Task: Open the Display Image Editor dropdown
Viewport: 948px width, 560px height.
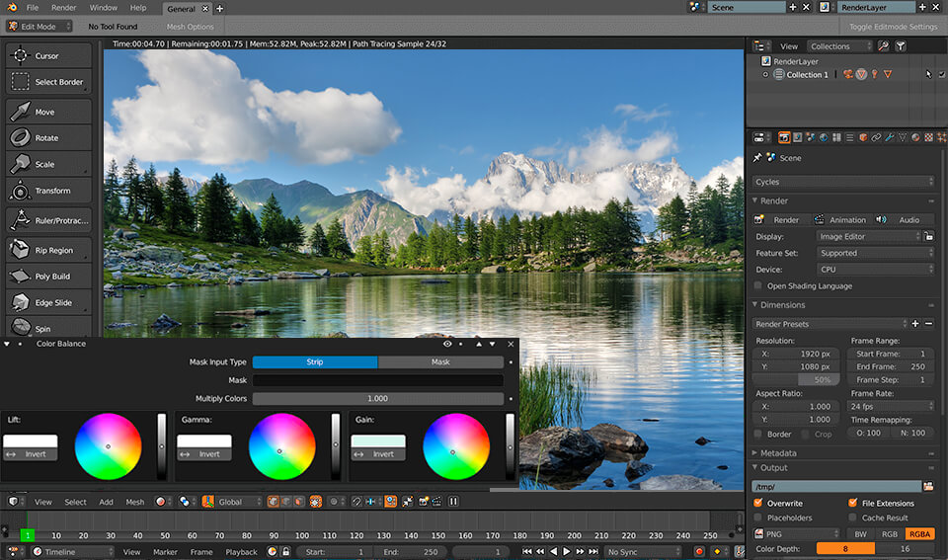Action: tap(868, 236)
